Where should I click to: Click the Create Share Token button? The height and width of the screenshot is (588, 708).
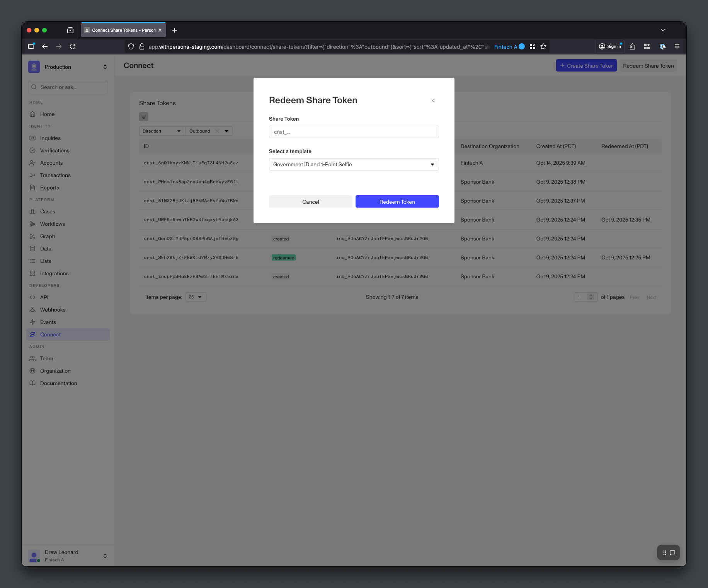tap(586, 65)
